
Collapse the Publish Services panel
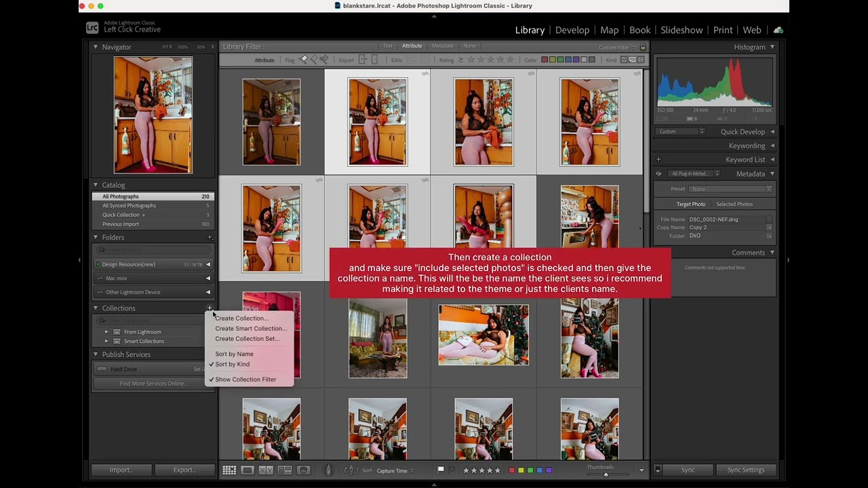(x=96, y=354)
